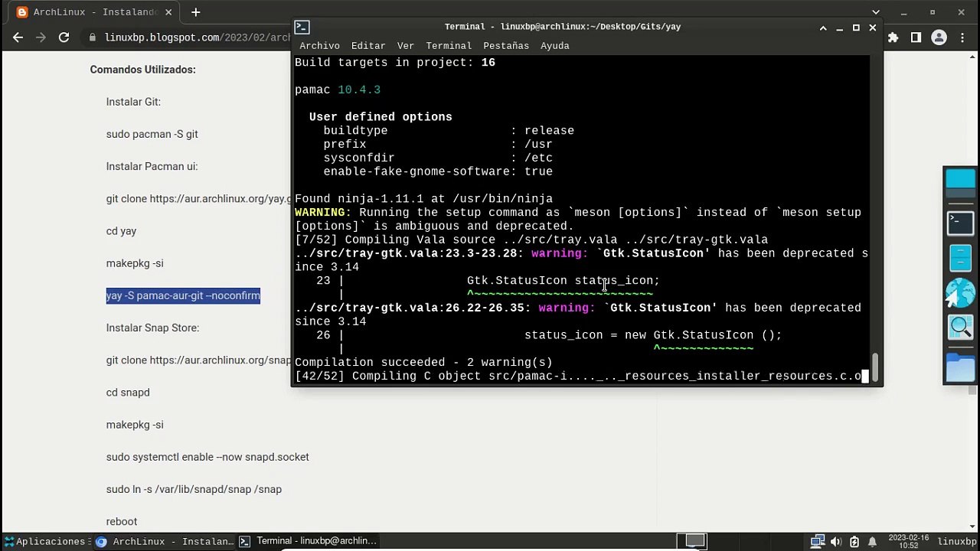Go back to the previous page in Chrome
980x551 pixels.
tap(18, 37)
